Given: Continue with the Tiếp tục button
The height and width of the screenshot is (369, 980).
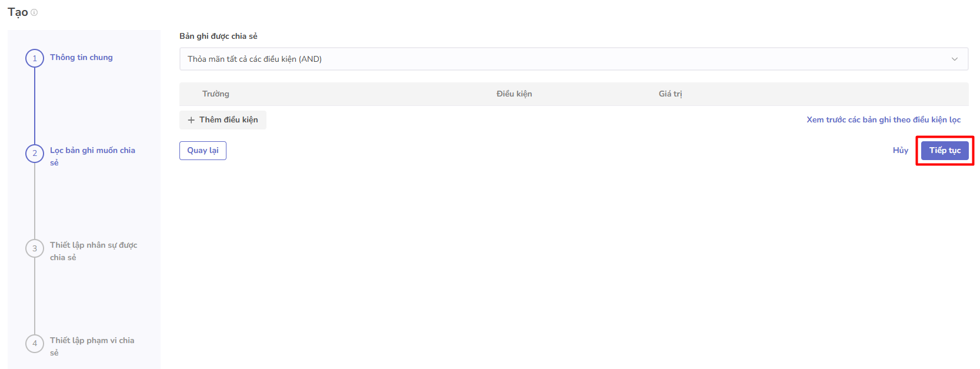Looking at the screenshot, I should pos(945,151).
